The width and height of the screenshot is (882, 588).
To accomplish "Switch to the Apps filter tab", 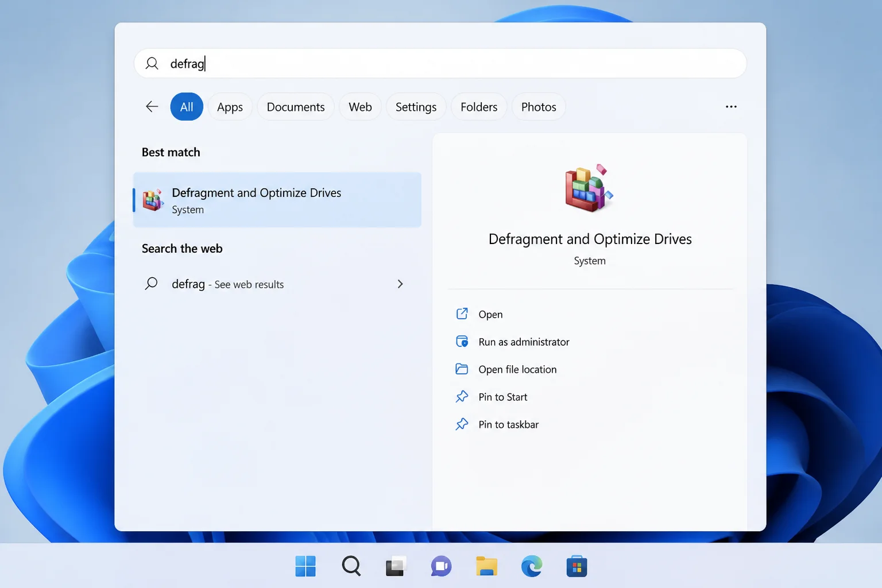I will coord(230,107).
